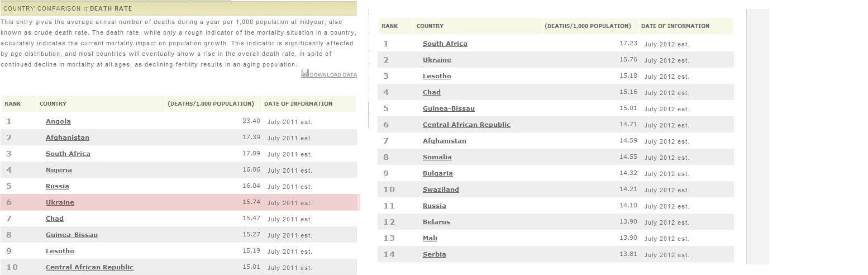This screenshot has width=868, height=275.
Task: Open the DOWNLOAD DATA link text
Action: click(x=333, y=75)
